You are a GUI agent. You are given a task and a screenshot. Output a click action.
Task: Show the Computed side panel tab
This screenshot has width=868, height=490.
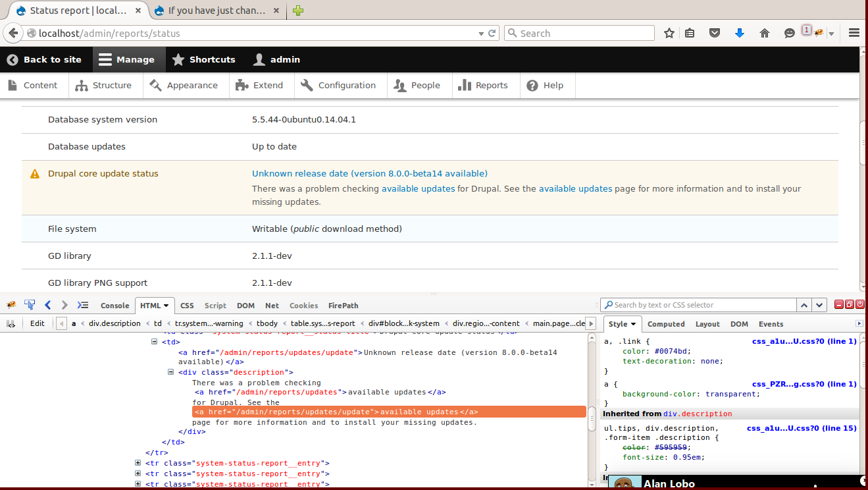(x=666, y=324)
